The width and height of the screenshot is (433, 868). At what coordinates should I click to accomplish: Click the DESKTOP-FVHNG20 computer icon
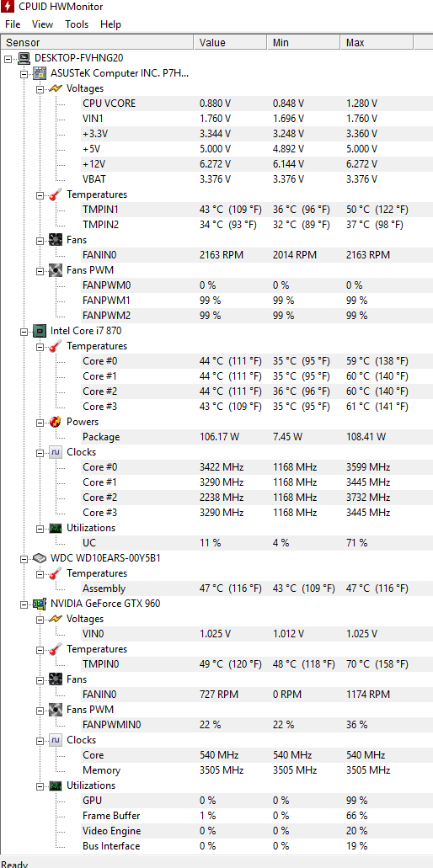pyautogui.click(x=24, y=57)
